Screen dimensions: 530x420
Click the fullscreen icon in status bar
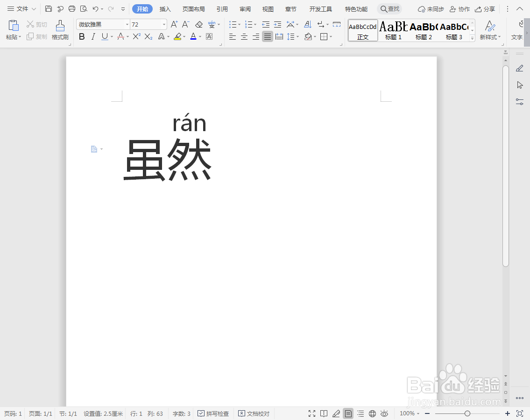click(312, 413)
